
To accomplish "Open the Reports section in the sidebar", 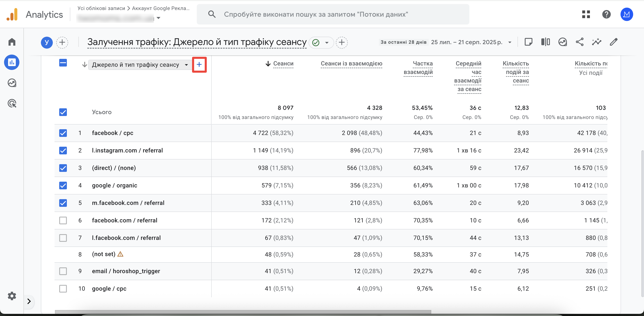I will 12,62.
